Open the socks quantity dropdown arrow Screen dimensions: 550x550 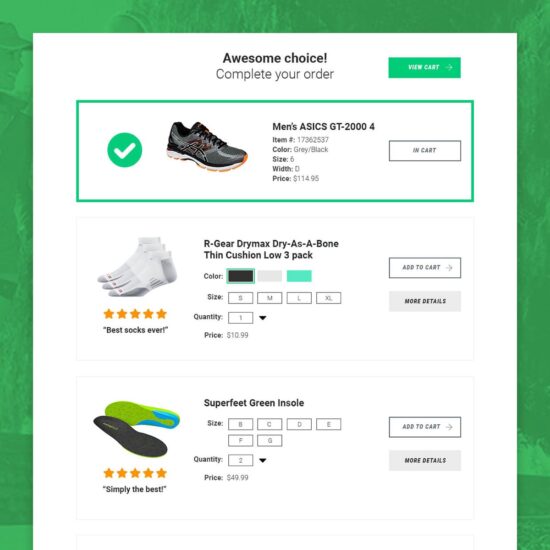263,318
